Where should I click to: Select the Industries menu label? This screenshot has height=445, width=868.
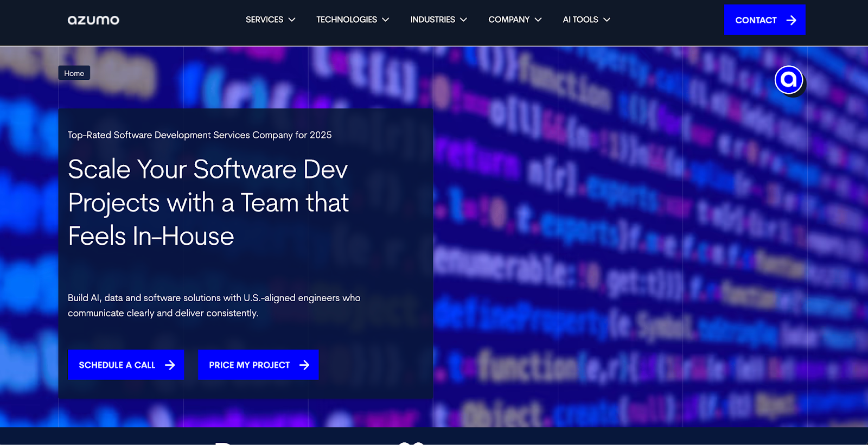click(432, 20)
